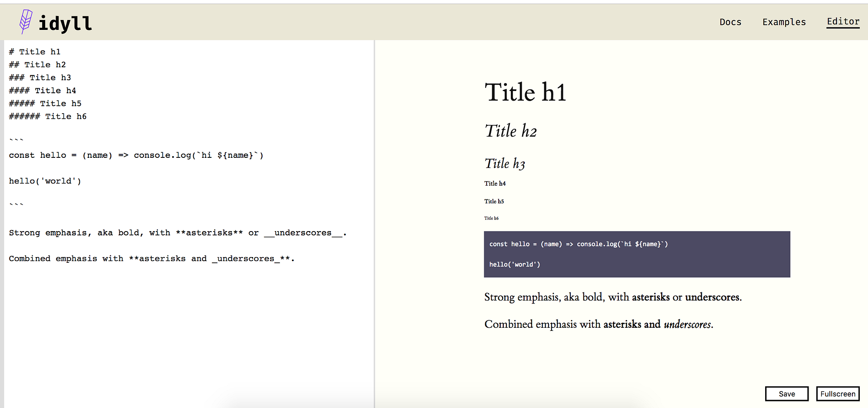Viewport: 868px width, 408px height.
Task: Save the current document
Action: click(x=787, y=394)
